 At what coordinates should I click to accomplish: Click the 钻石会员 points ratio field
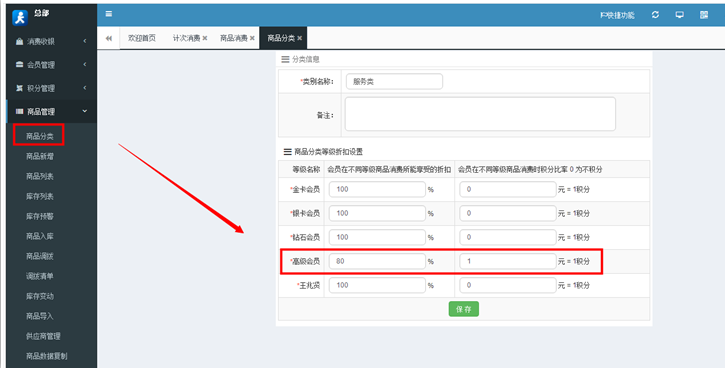(508, 237)
